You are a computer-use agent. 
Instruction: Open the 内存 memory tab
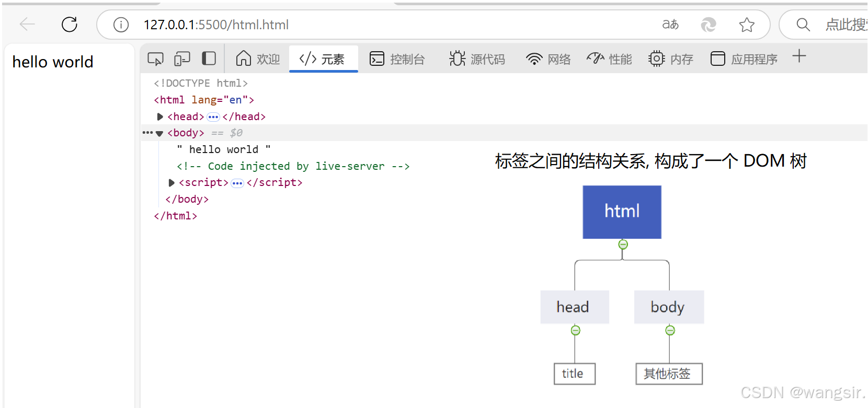point(671,59)
